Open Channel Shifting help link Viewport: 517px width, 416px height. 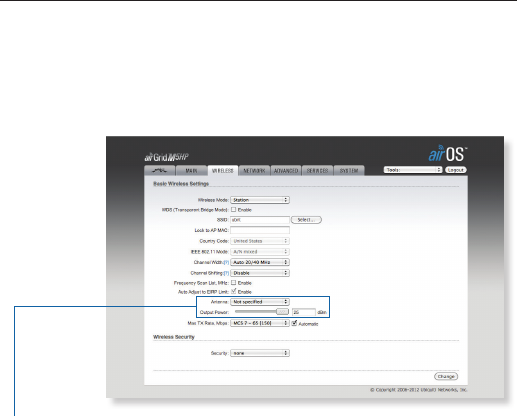tap(226, 273)
